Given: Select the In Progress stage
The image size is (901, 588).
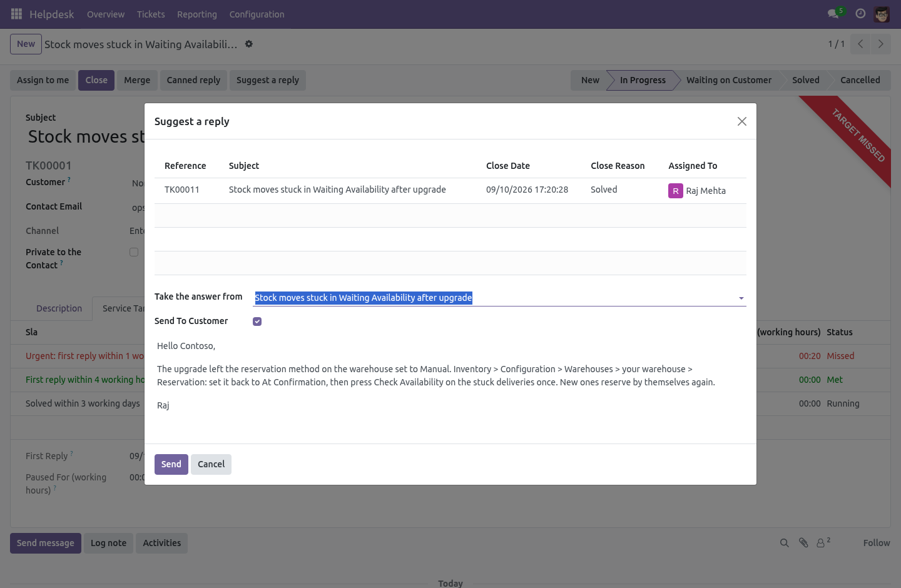Looking at the screenshot, I should click(x=643, y=80).
